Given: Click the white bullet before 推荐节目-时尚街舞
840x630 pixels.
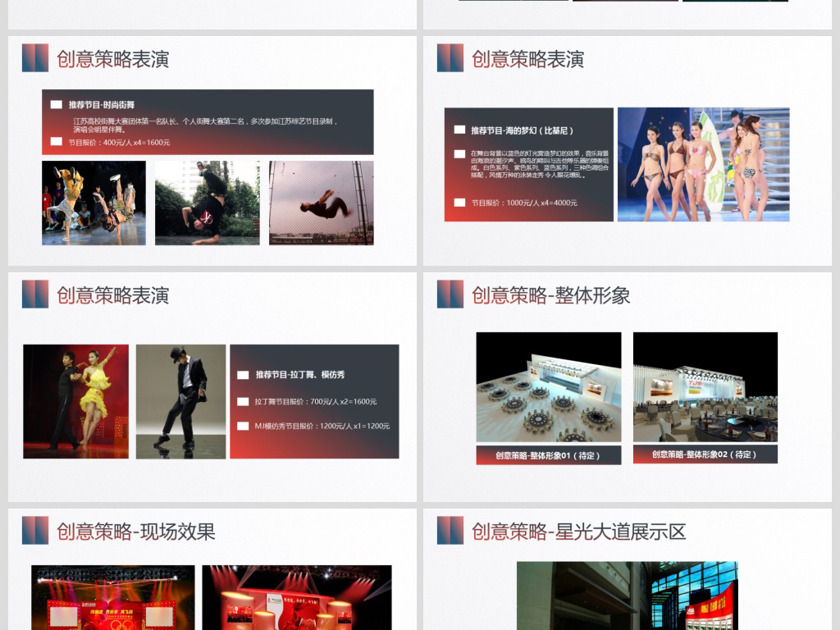Looking at the screenshot, I should click(56, 105).
